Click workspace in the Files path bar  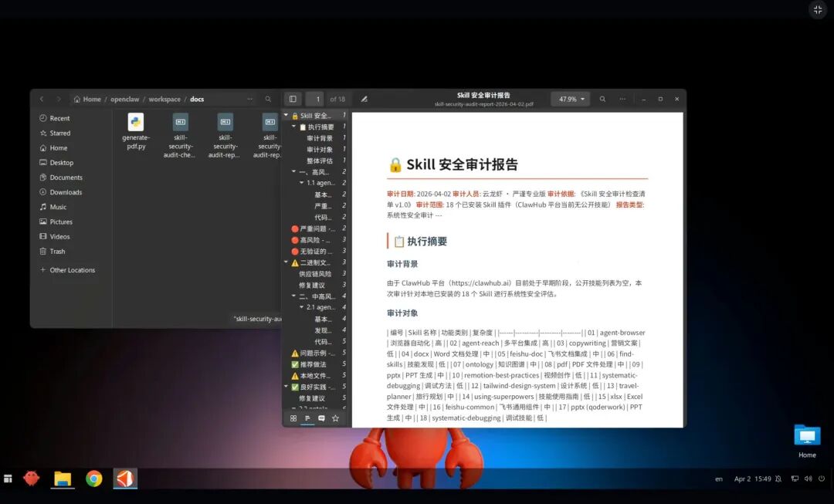click(164, 99)
